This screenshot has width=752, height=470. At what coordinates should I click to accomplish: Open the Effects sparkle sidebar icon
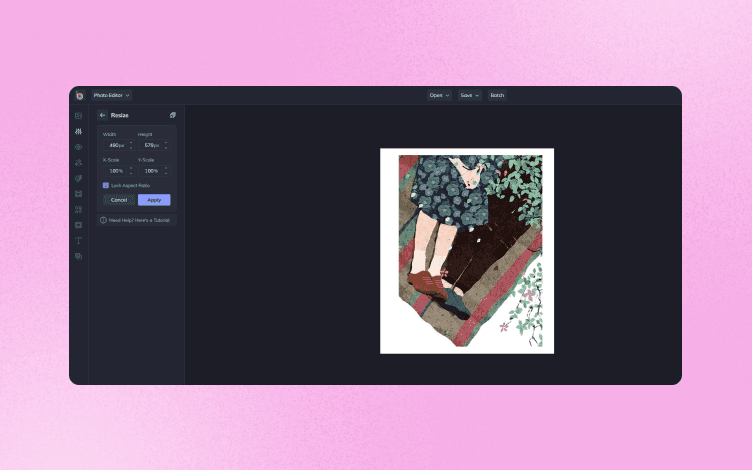coord(79,163)
